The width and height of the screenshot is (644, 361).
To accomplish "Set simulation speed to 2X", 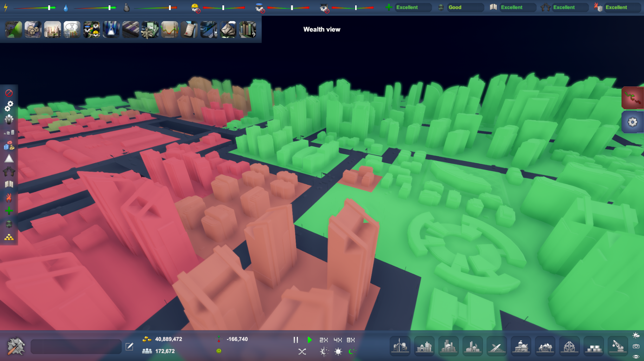I will [324, 340].
